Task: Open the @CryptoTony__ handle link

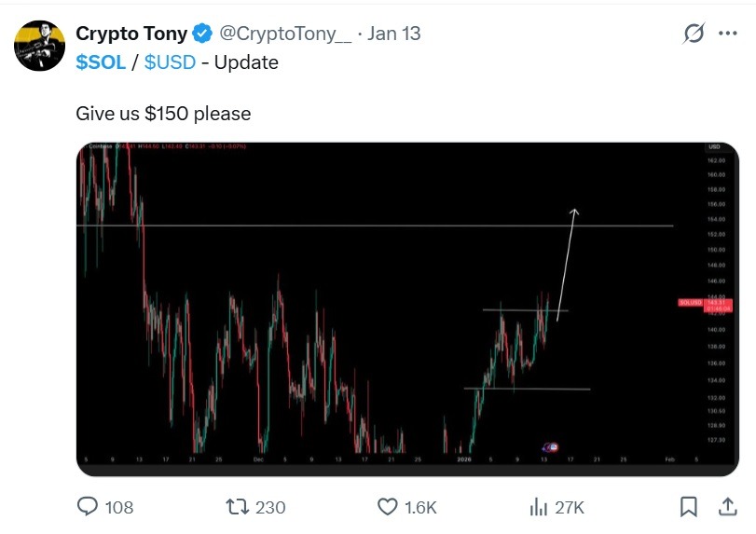Action: point(285,34)
